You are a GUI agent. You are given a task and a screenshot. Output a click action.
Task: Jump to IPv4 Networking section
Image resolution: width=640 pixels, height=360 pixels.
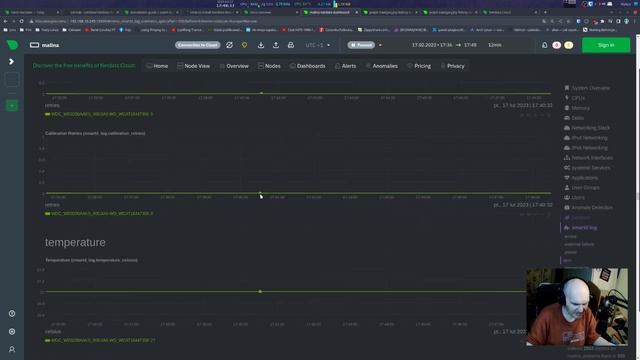pos(586,138)
